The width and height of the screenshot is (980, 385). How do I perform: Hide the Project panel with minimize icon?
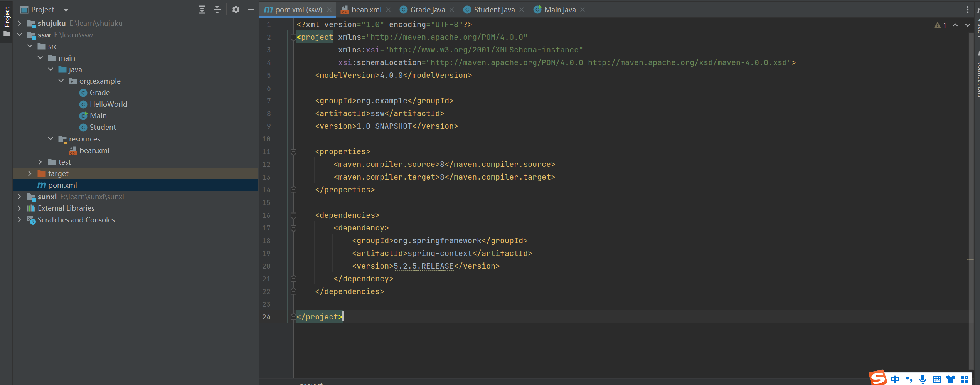coord(251,10)
